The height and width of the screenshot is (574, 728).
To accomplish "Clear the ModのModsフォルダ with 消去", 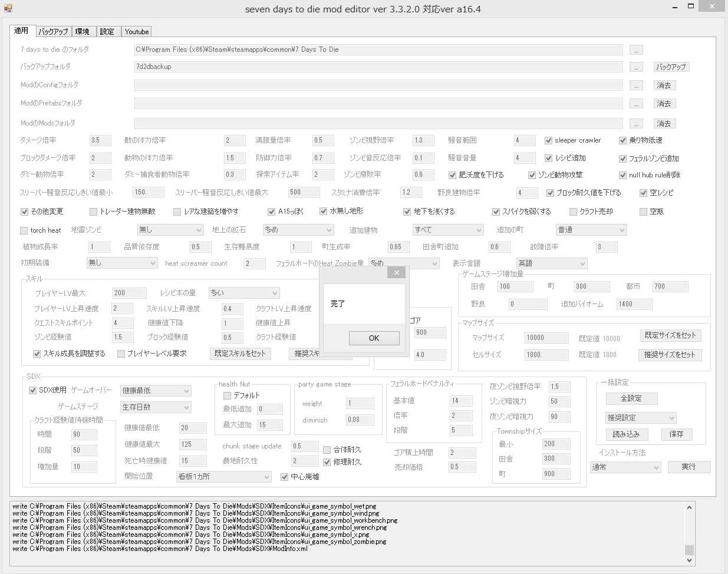I will (664, 124).
